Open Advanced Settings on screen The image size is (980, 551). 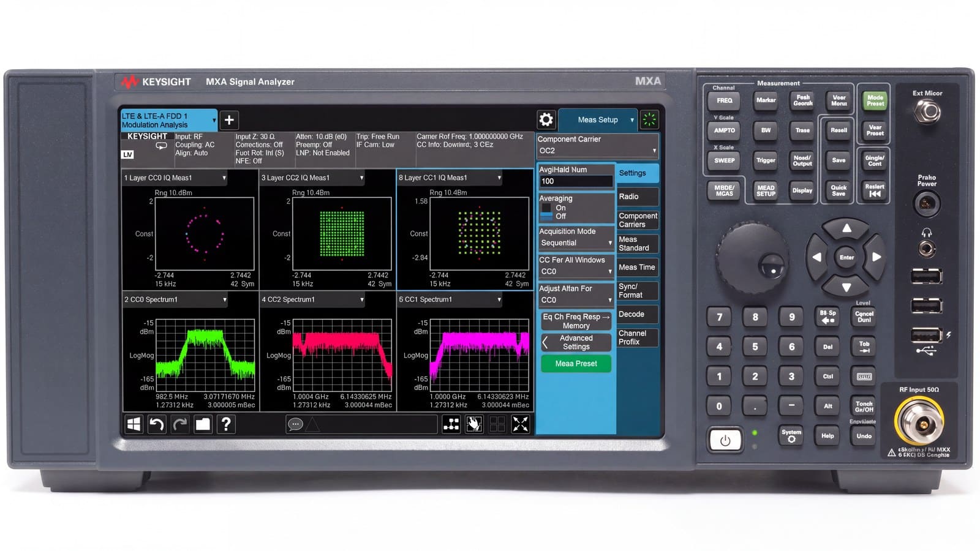[x=576, y=342]
